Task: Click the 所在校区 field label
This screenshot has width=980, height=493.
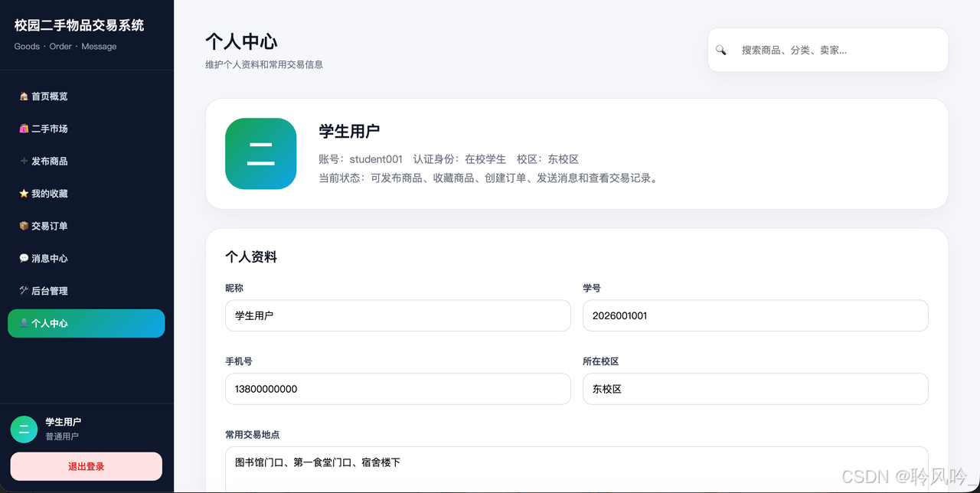Action: [x=600, y=361]
